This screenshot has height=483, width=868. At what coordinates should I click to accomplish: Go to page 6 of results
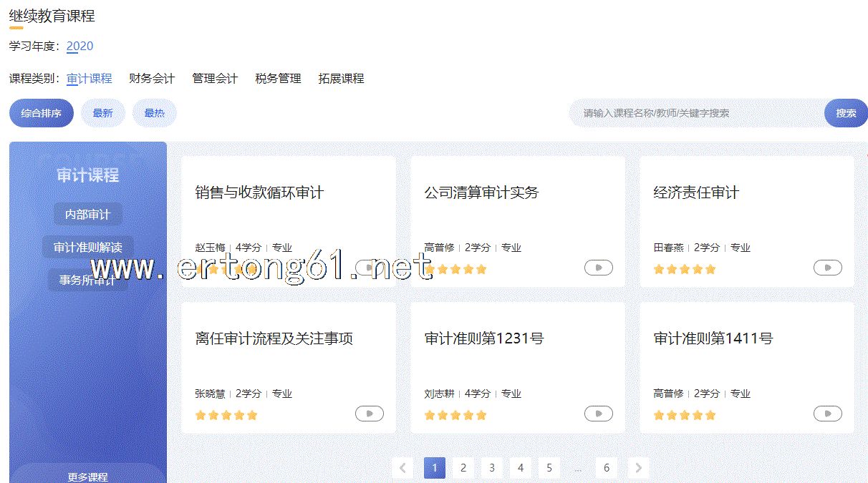[x=606, y=468]
